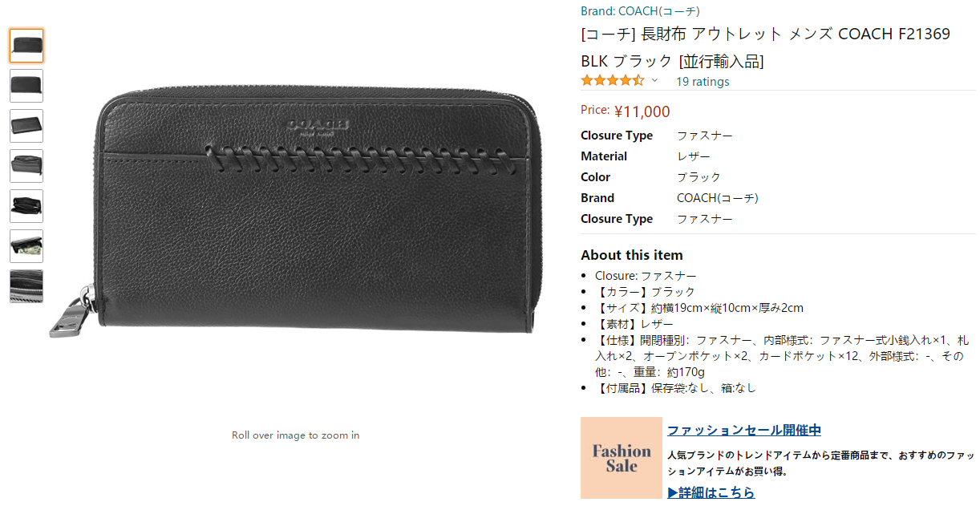
Task: Open the 19 ratings link
Action: [703, 82]
